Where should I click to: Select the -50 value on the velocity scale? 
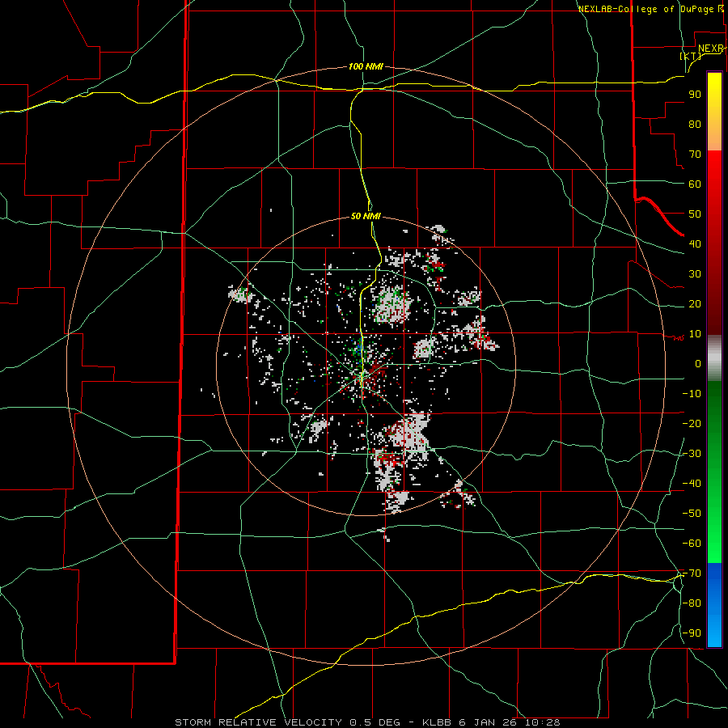click(x=692, y=514)
